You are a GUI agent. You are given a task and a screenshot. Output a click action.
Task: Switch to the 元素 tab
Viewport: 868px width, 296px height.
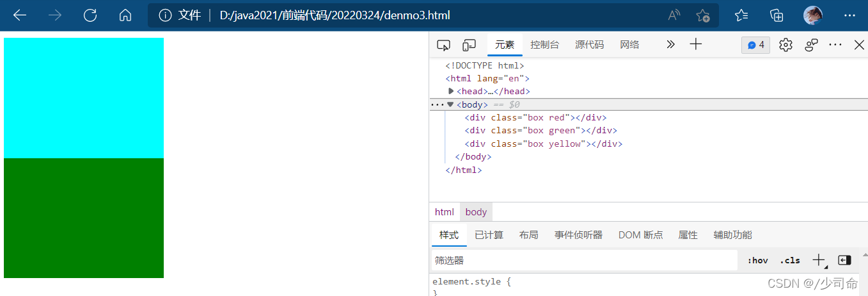click(x=505, y=45)
